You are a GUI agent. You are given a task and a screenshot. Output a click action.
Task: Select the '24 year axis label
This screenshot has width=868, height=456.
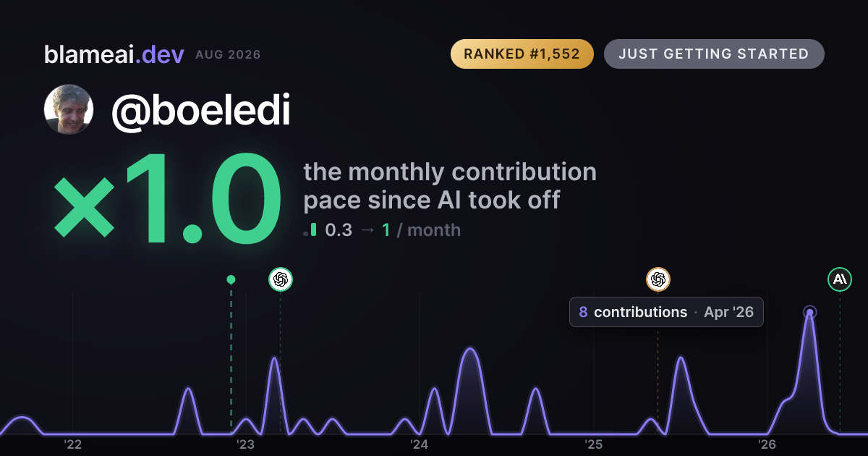pos(420,444)
